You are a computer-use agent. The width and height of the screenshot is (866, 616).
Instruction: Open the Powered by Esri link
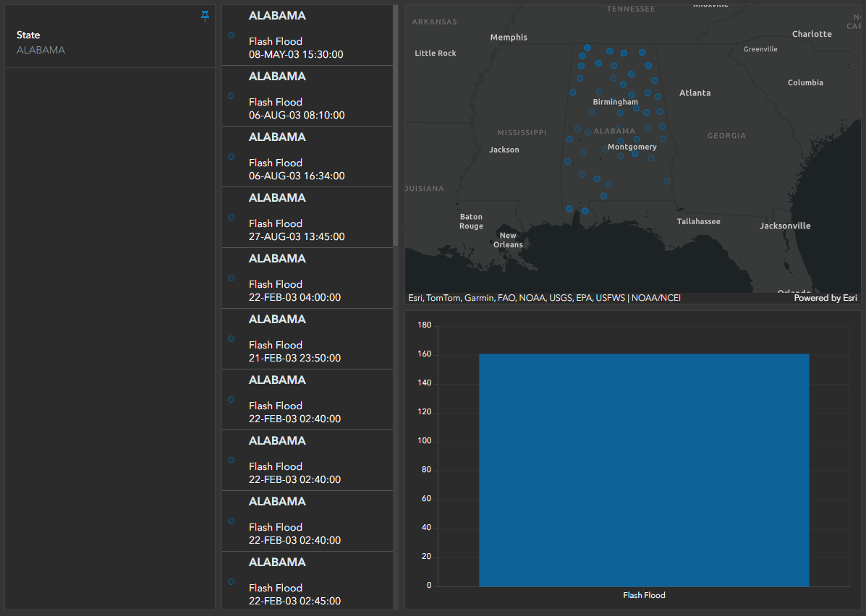[825, 297]
